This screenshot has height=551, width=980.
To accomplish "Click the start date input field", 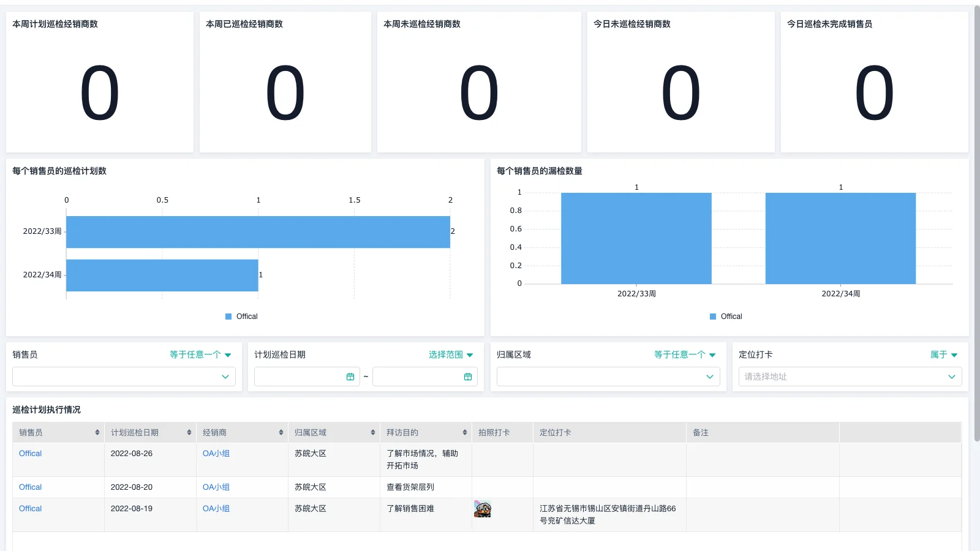I will coord(300,377).
